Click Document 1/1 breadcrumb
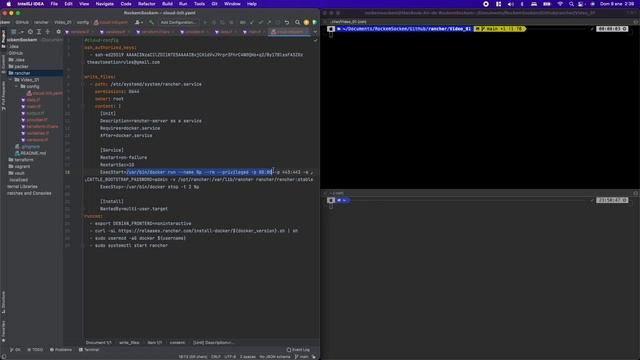 pos(98,343)
